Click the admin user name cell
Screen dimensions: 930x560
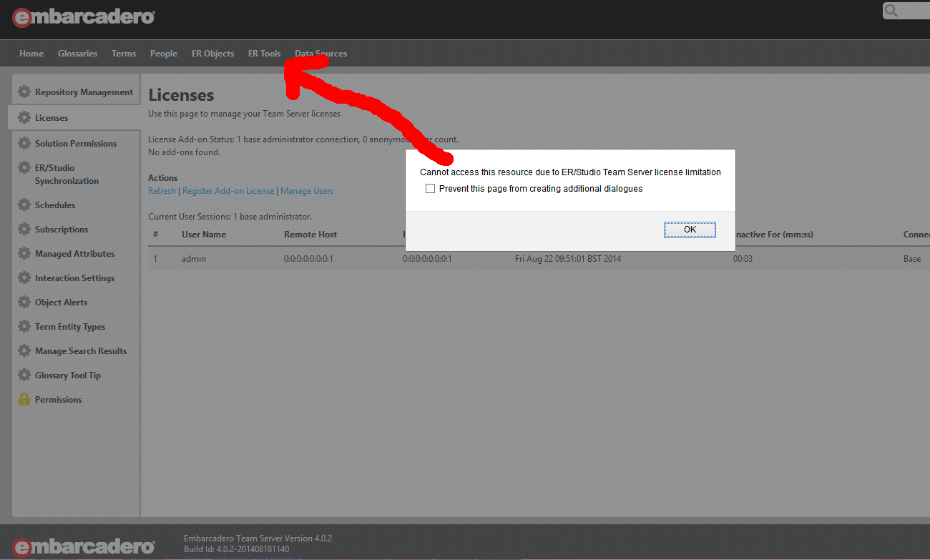(x=194, y=258)
